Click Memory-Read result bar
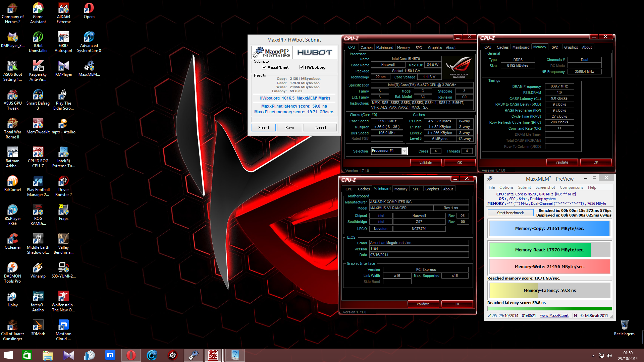The width and height of the screenshot is (644, 362). tap(549, 250)
